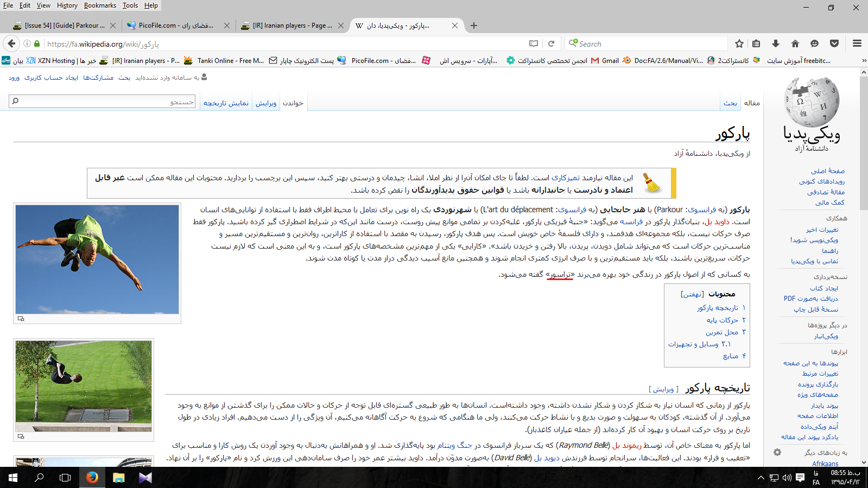Open clock and date in taskbar
Screen dimensions: 868x488
point(845,478)
